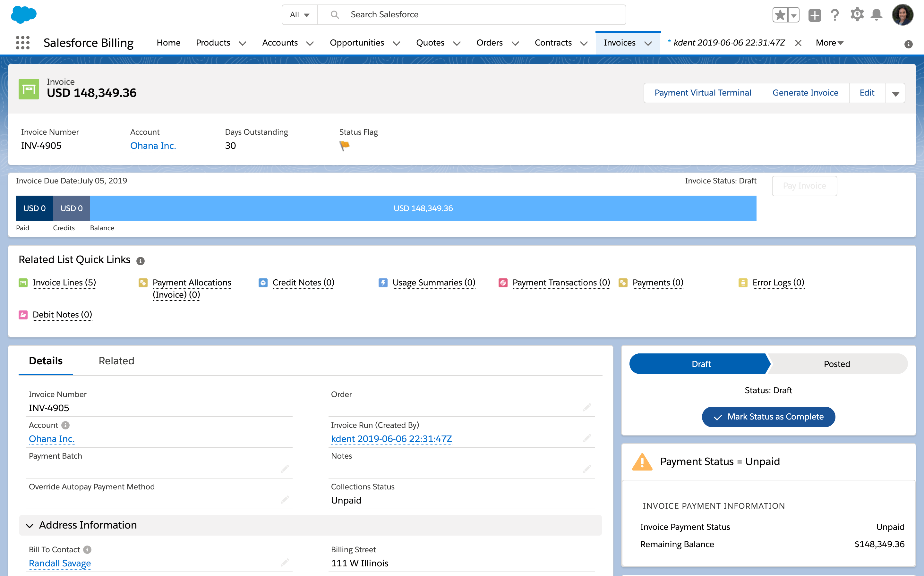Open the Invoices tab dropdown chevron

click(x=649, y=43)
